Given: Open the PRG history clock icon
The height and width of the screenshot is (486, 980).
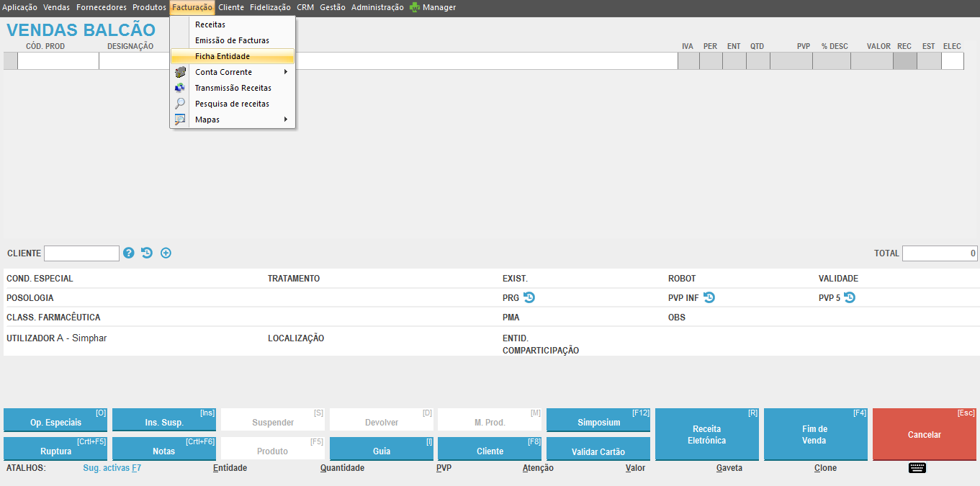Looking at the screenshot, I should (529, 297).
